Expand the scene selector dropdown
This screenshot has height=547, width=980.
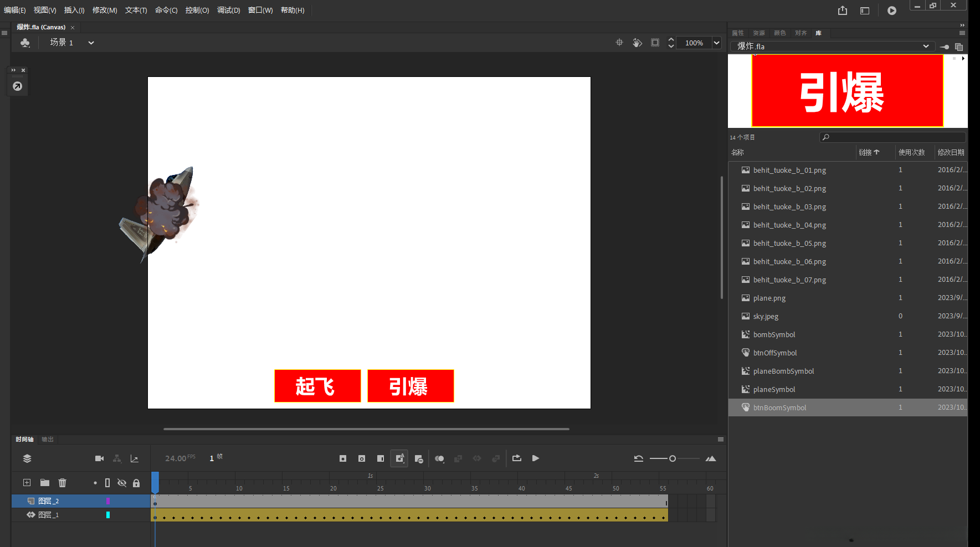tap(91, 43)
